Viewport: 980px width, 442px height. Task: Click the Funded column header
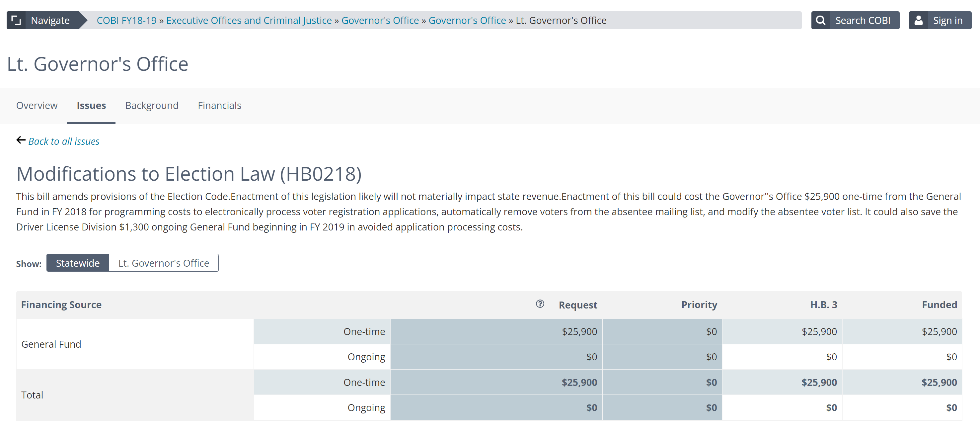[939, 305]
